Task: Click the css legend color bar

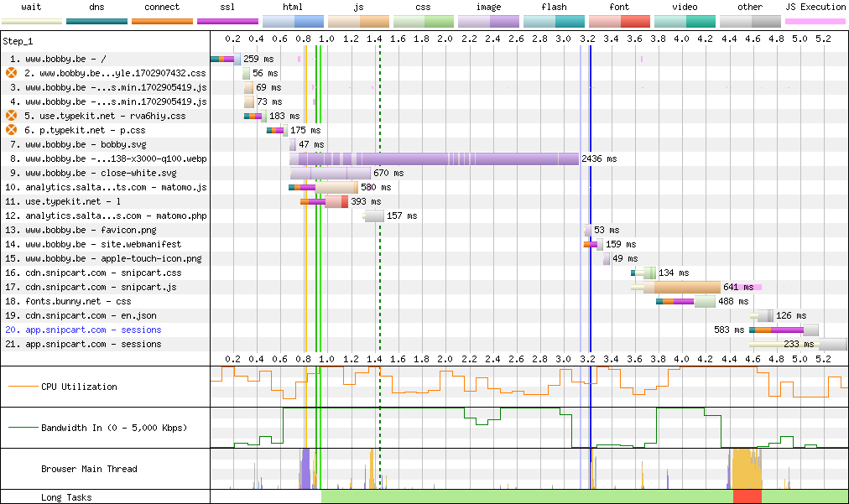Action: click(x=424, y=22)
